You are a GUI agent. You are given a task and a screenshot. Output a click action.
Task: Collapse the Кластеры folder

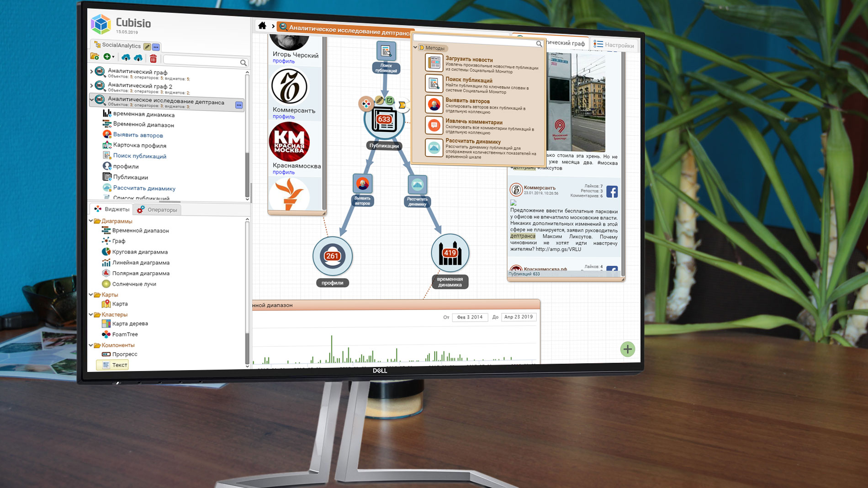click(91, 314)
